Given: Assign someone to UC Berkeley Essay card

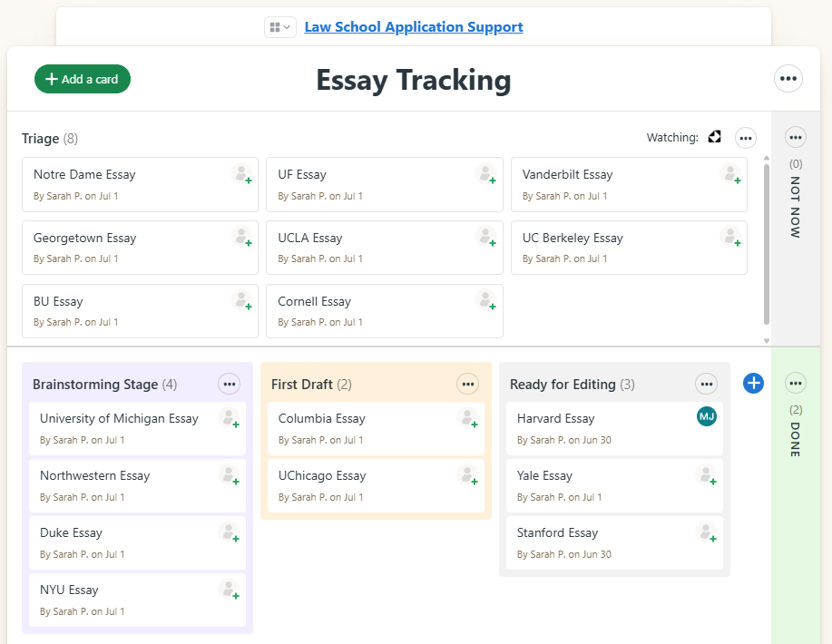Looking at the screenshot, I should coord(731,237).
